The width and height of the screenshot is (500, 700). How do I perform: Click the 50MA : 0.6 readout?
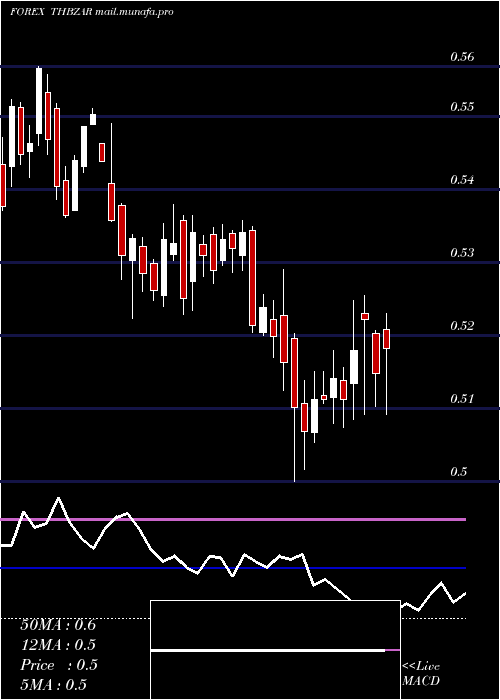58,625
